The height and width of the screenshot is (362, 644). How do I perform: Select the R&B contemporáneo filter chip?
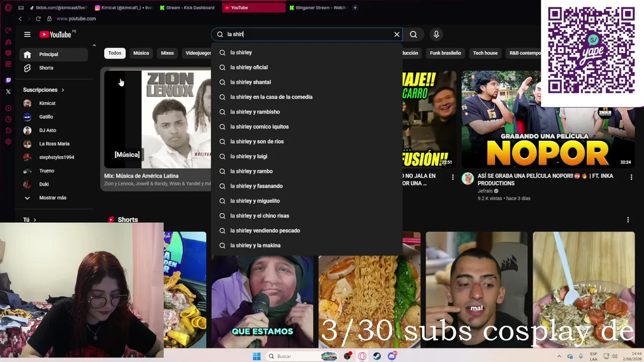[x=523, y=53]
